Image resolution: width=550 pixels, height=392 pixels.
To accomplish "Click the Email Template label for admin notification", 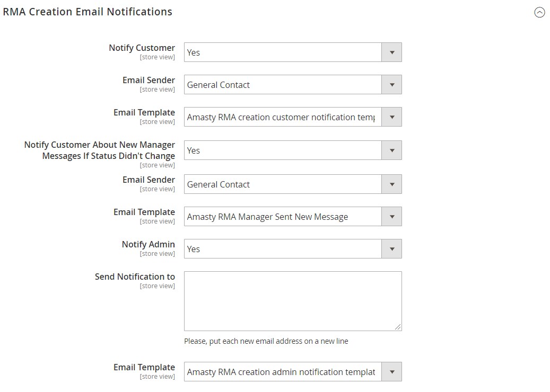I will 144,367.
